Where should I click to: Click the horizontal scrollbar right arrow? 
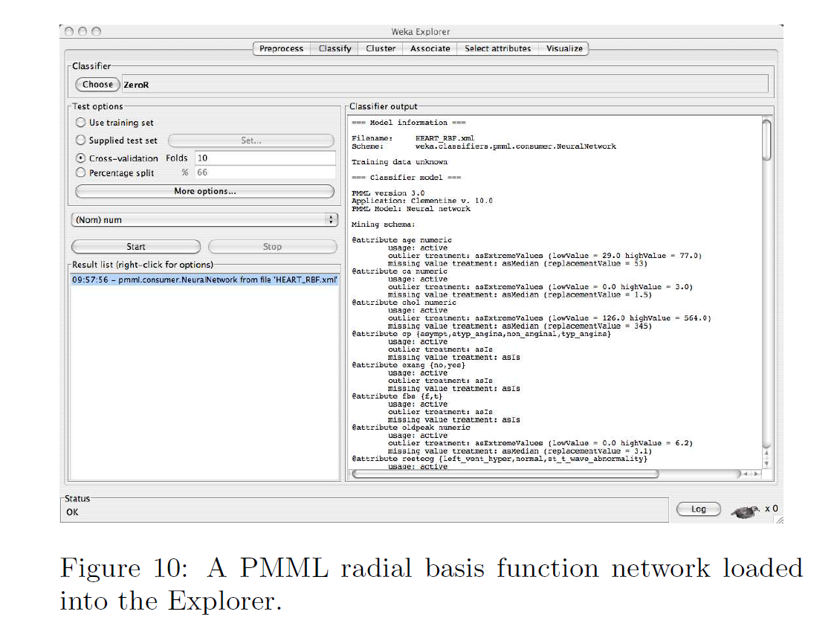[756, 474]
